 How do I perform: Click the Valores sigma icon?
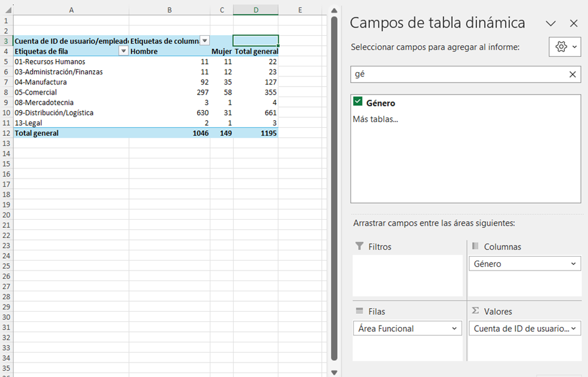pyautogui.click(x=475, y=311)
